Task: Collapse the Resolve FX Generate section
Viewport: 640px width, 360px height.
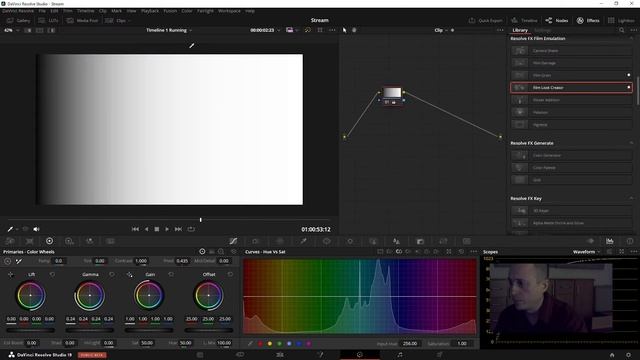Action: [631, 143]
